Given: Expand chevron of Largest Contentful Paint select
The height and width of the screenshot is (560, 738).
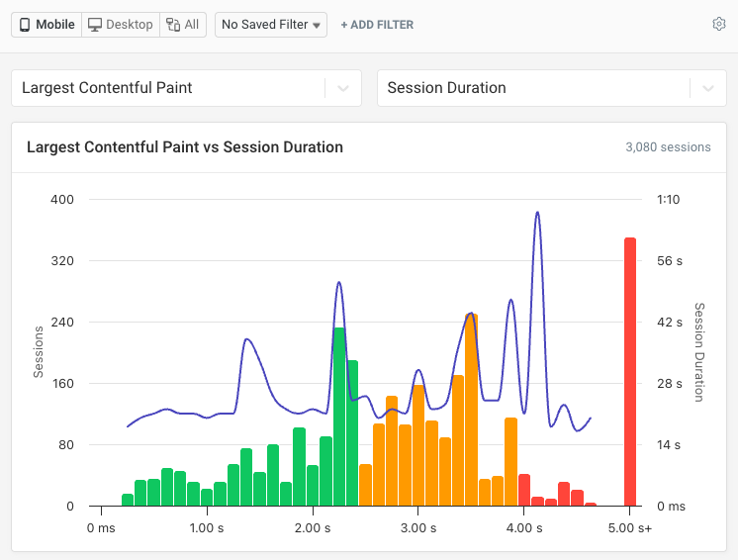Looking at the screenshot, I should (x=343, y=88).
